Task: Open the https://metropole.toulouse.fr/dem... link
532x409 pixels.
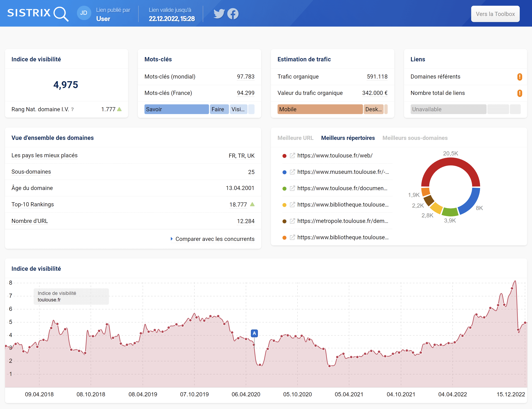Action: [x=343, y=221]
